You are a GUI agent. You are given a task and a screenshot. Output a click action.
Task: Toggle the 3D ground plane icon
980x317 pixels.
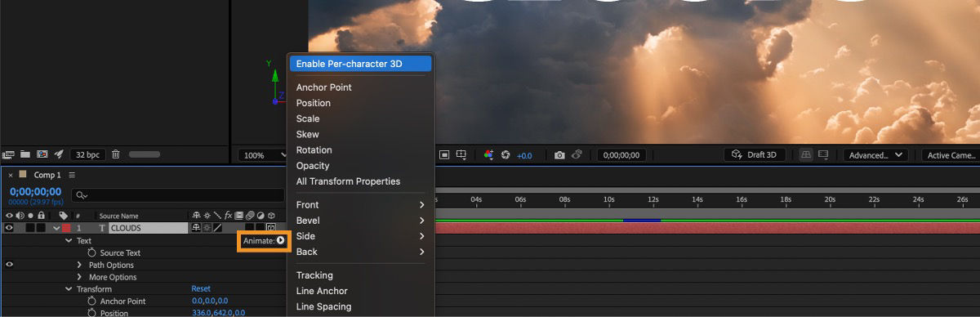click(806, 154)
